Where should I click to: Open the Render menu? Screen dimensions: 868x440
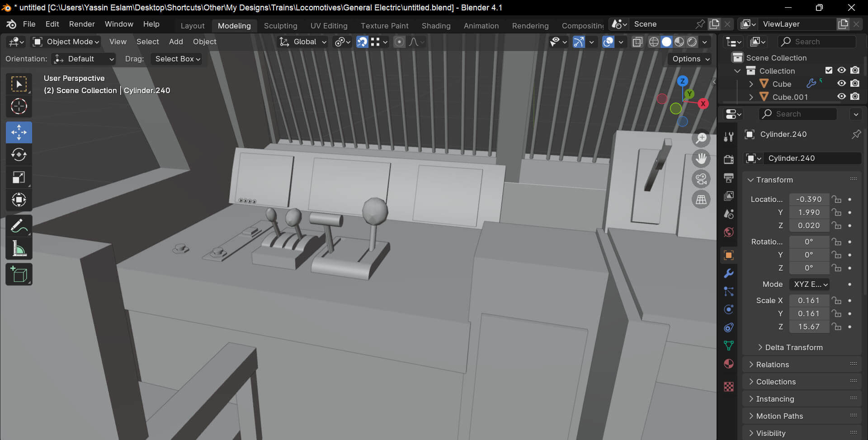(82, 24)
